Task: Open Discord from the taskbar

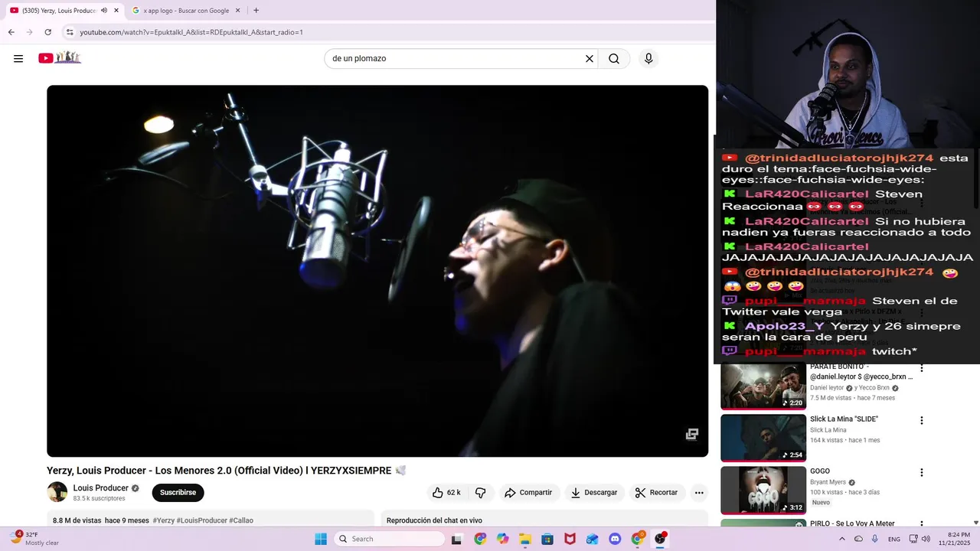Action: click(615, 539)
